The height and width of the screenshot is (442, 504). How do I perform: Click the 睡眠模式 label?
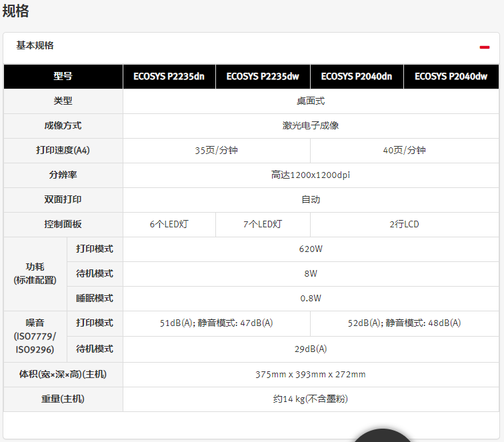95,299
